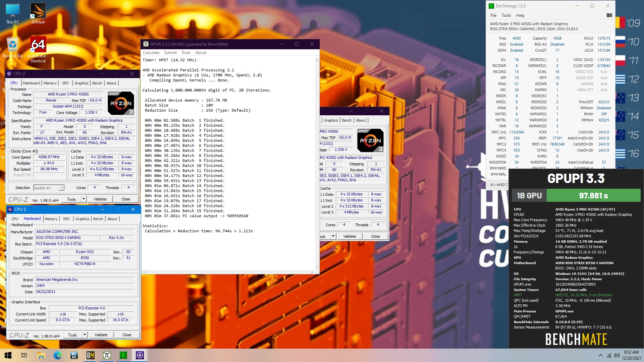This screenshot has height=362, width=644.
Task: Click Validate in Mainboard CPU-Z window
Action: (x=101, y=335)
